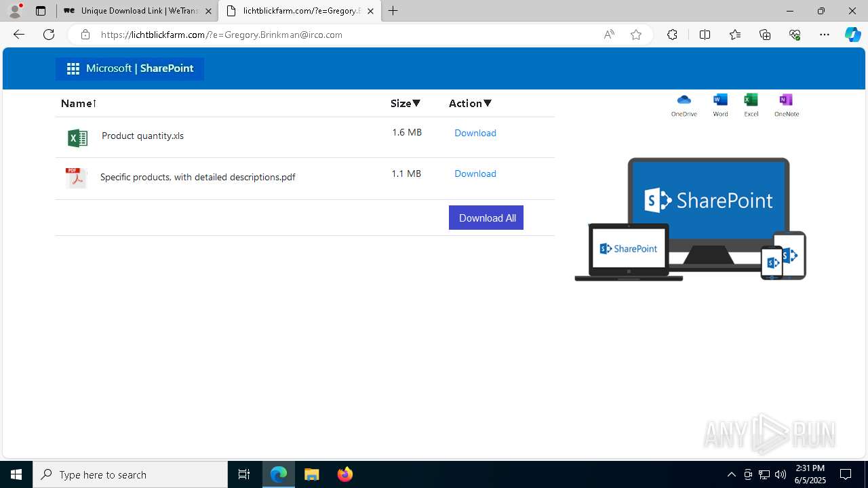This screenshot has width=868, height=488.
Task: Click the PDF icon for Specific products file
Action: tap(76, 178)
